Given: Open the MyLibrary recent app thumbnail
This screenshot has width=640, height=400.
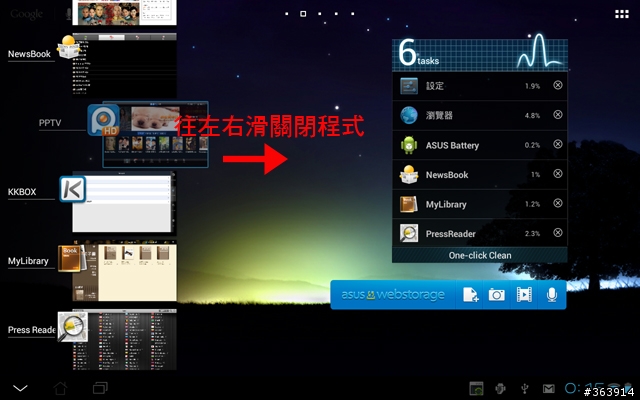Looking at the screenshot, I should [x=124, y=271].
